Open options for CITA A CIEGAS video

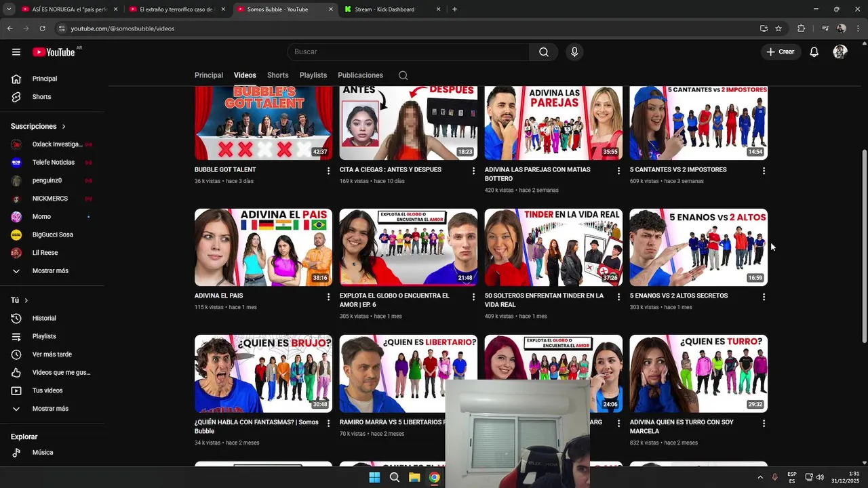pyautogui.click(x=473, y=171)
